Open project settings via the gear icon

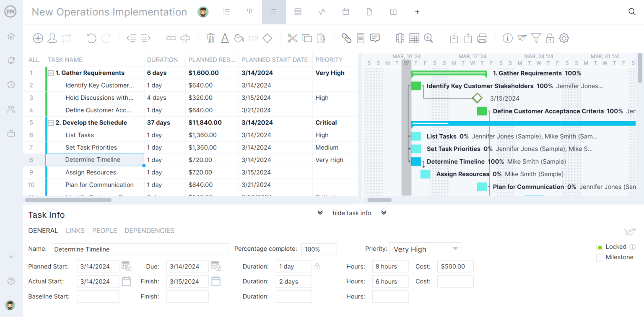click(x=564, y=38)
